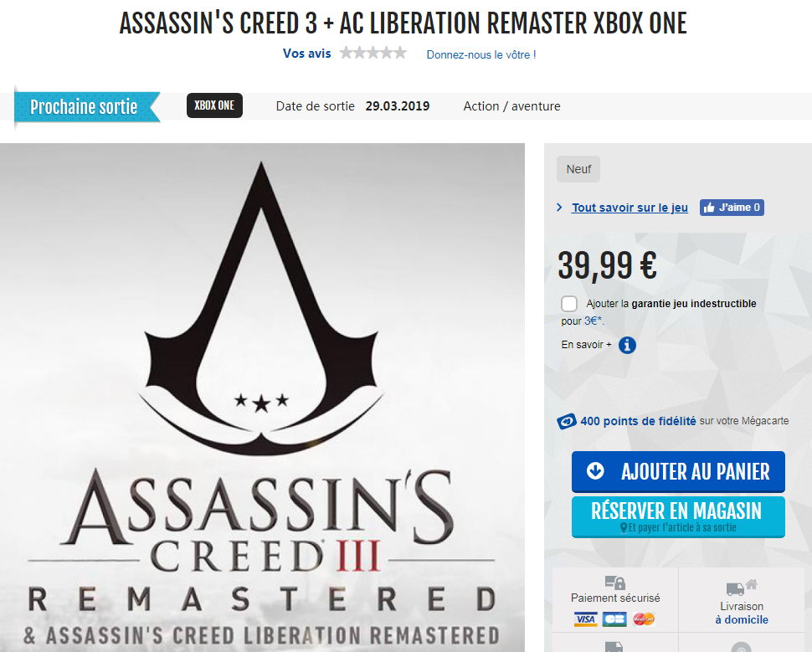Click the Facebook J'aime thumbs-up button
Viewport: 812px width, 652px height.
click(732, 208)
